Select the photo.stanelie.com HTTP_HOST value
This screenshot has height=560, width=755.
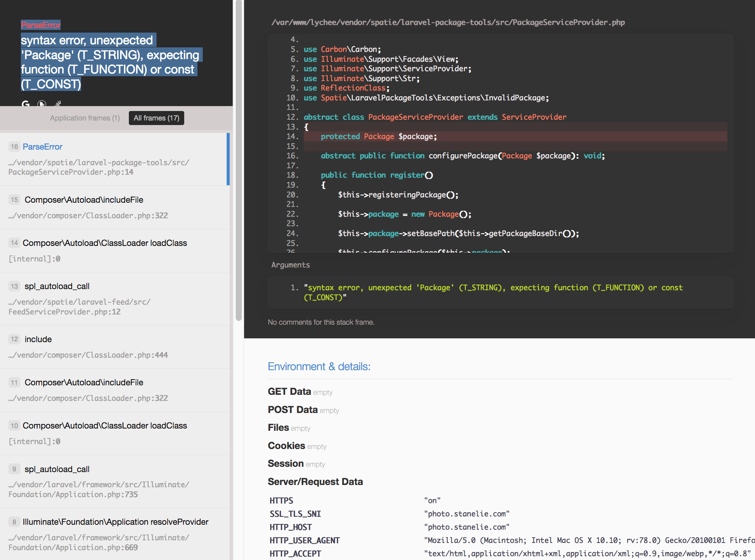(x=468, y=527)
